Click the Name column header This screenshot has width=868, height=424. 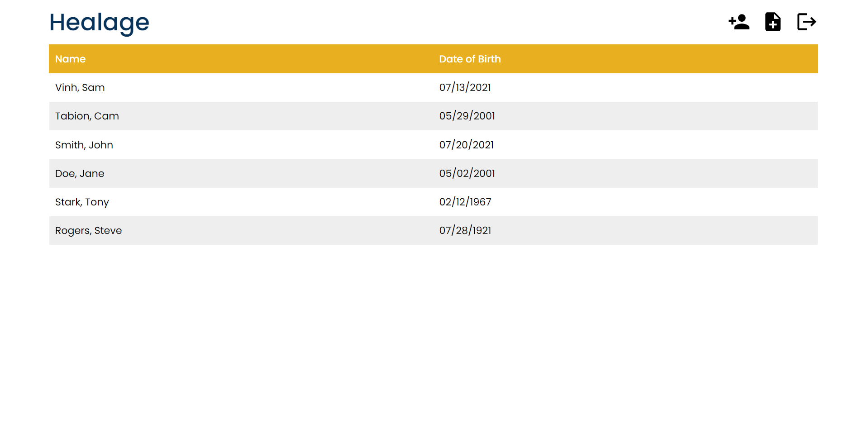tap(70, 59)
